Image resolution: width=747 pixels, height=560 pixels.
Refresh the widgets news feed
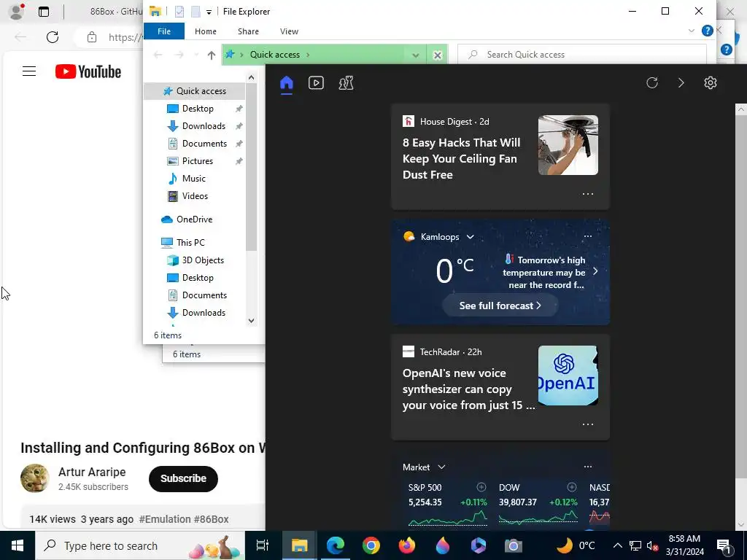click(x=652, y=83)
